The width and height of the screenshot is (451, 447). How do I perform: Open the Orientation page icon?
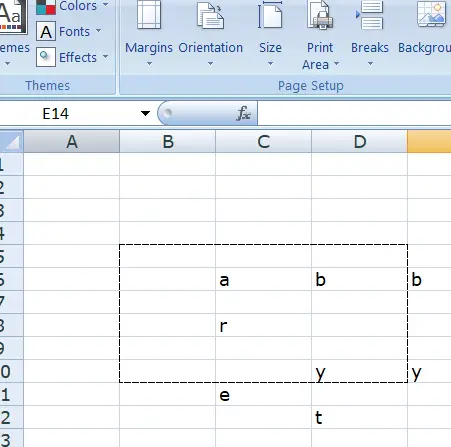point(210,15)
